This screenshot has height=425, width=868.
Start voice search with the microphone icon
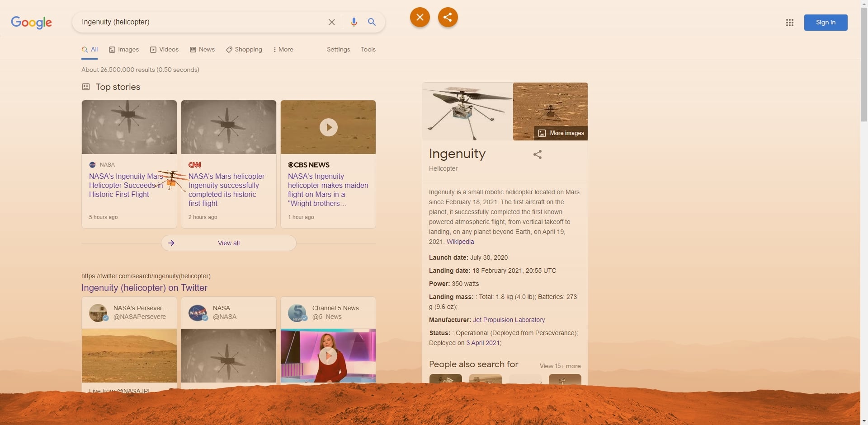pos(354,22)
